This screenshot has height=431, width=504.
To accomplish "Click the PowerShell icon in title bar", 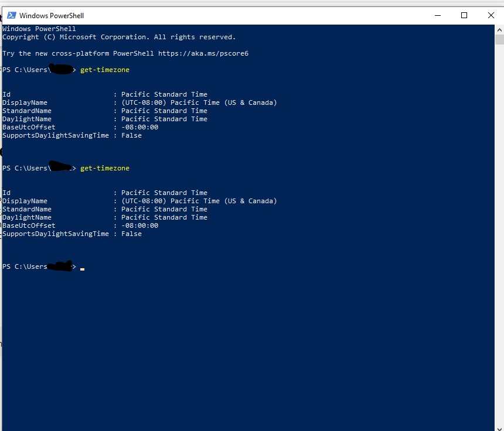I will pyautogui.click(x=12, y=15).
